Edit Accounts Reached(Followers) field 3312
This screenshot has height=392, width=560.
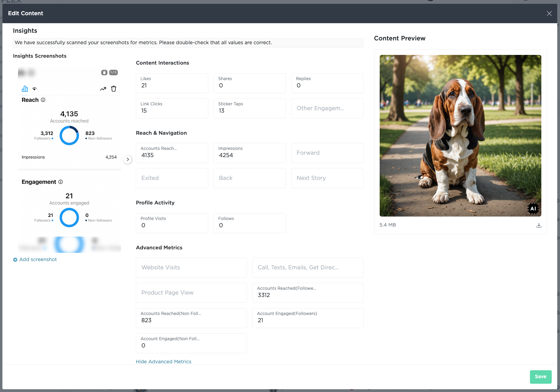(x=308, y=293)
